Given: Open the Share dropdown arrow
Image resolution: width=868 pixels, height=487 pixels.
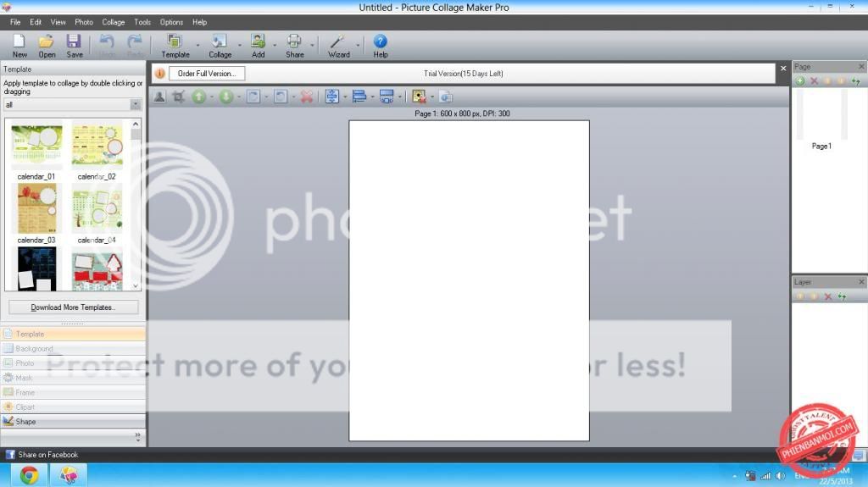Looking at the screenshot, I should point(312,46).
